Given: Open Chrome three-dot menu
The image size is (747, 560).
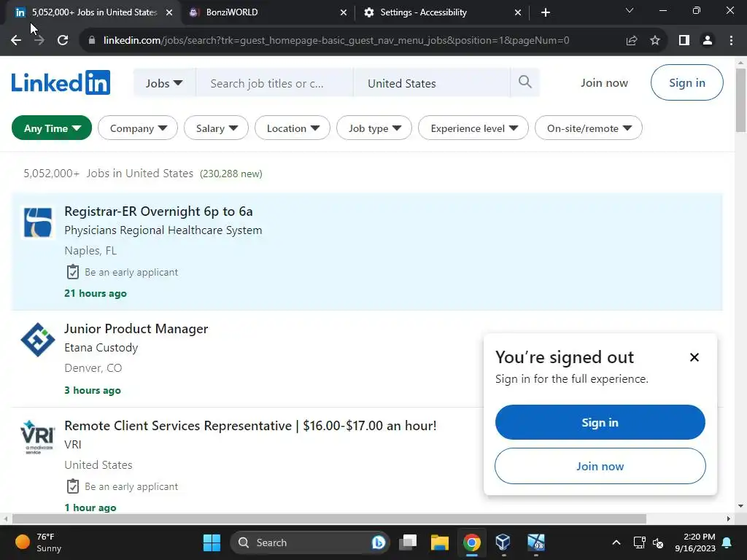Looking at the screenshot, I should coord(731,41).
